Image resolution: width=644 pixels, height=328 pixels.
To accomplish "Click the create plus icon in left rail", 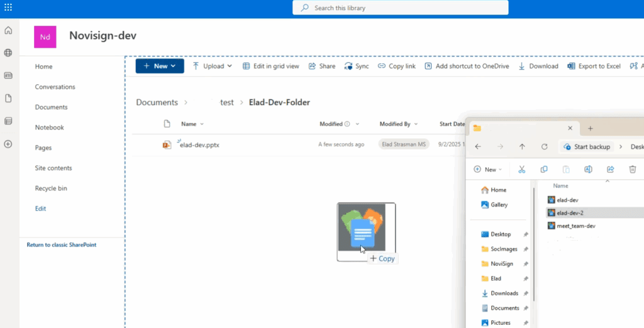I will [x=8, y=144].
